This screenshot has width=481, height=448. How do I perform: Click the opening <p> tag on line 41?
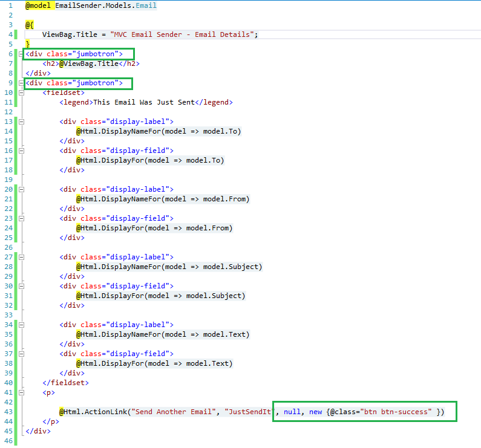click(x=48, y=392)
